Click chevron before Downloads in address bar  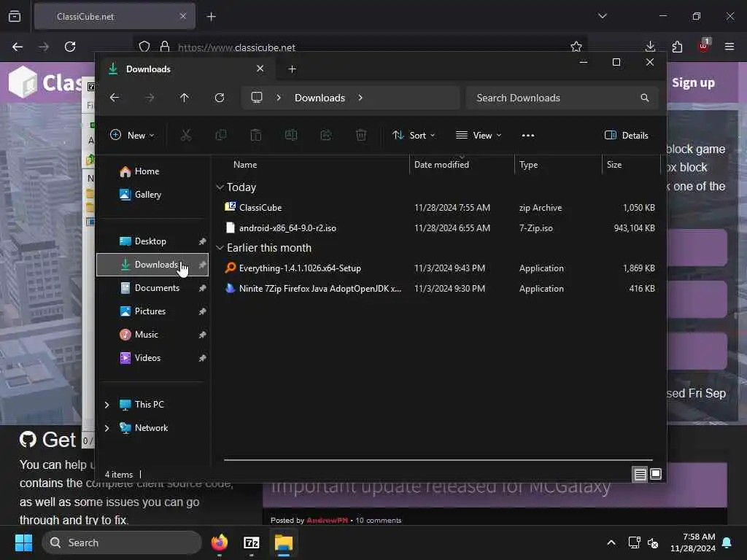279,98
